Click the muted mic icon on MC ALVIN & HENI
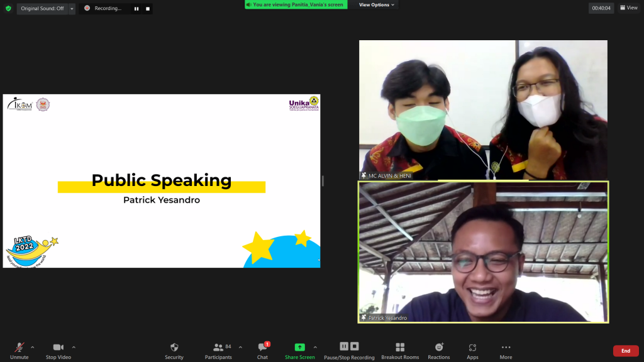 point(364,176)
